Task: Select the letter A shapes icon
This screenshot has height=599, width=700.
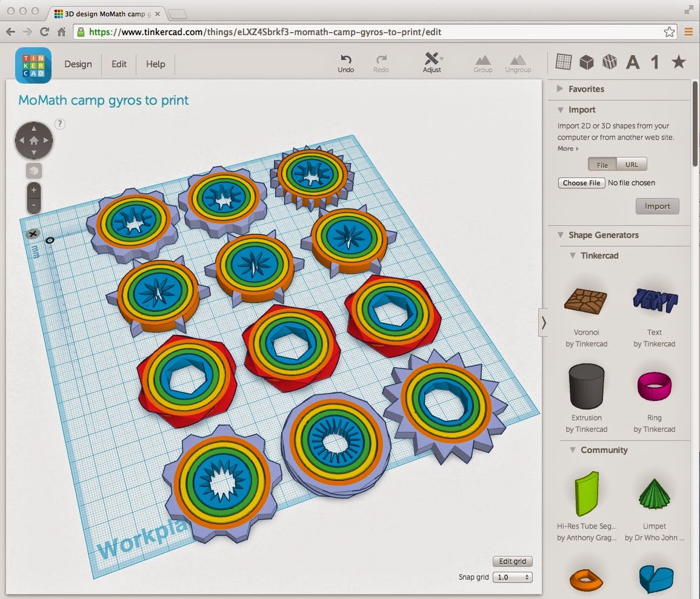Action: (633, 62)
